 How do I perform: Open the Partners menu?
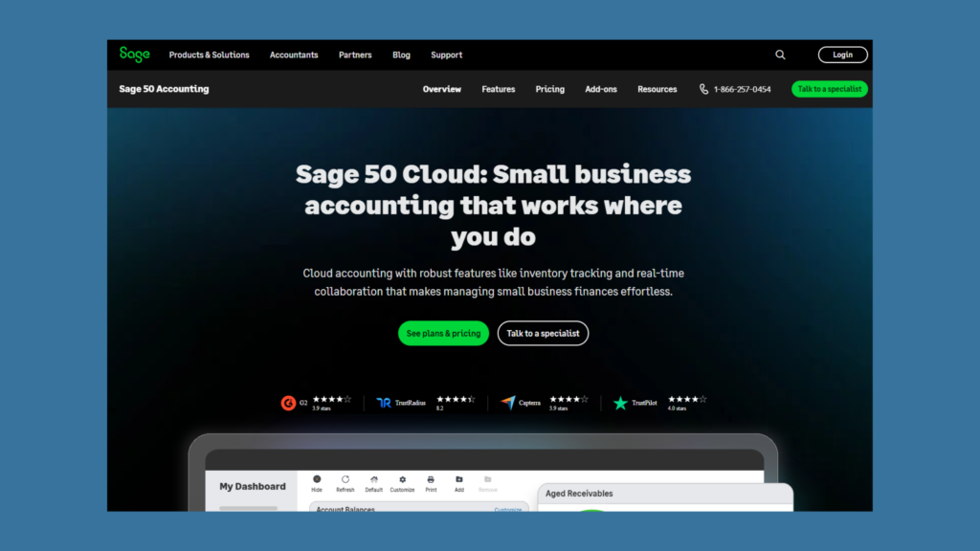(x=355, y=55)
